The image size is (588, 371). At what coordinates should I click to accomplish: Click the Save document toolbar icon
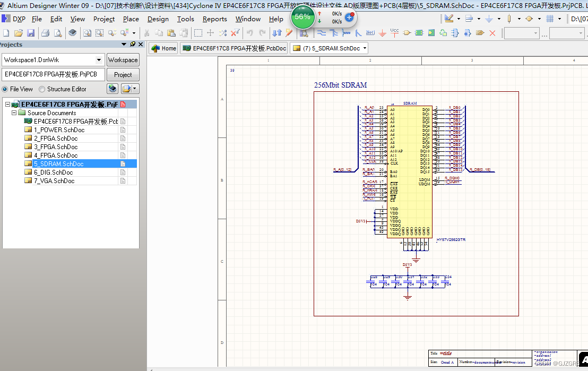(31, 33)
